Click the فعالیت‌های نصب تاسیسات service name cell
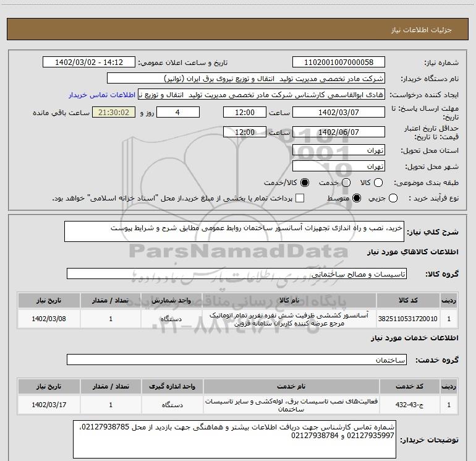The width and height of the screenshot is (476, 461). tap(291, 405)
